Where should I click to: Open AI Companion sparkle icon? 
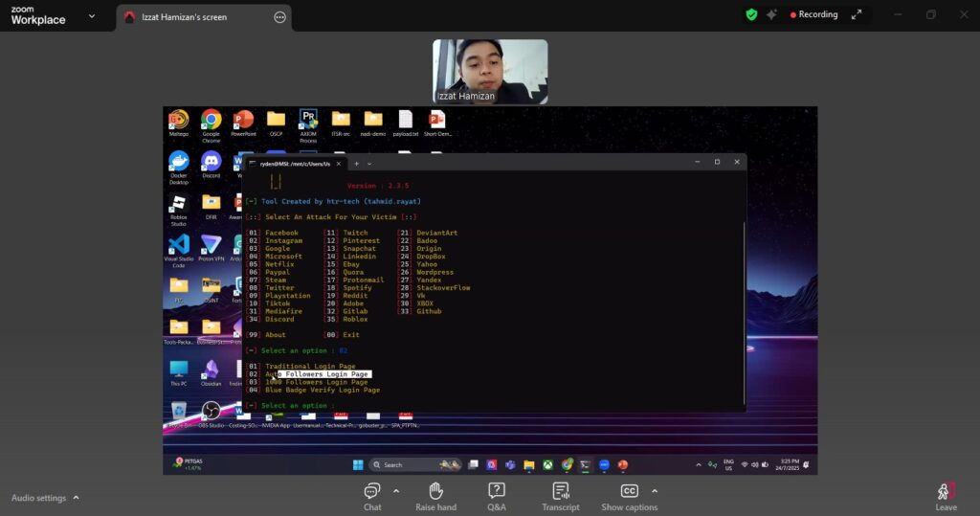coord(771,15)
